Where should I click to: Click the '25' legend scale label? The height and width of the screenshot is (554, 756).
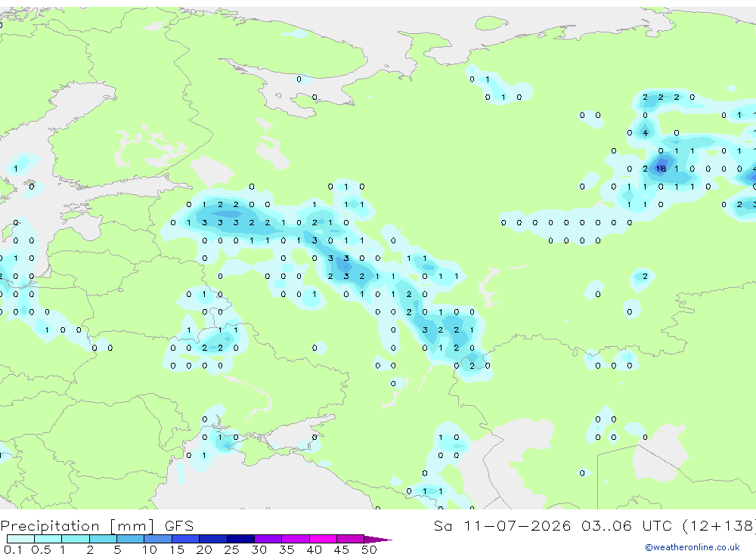click(231, 549)
